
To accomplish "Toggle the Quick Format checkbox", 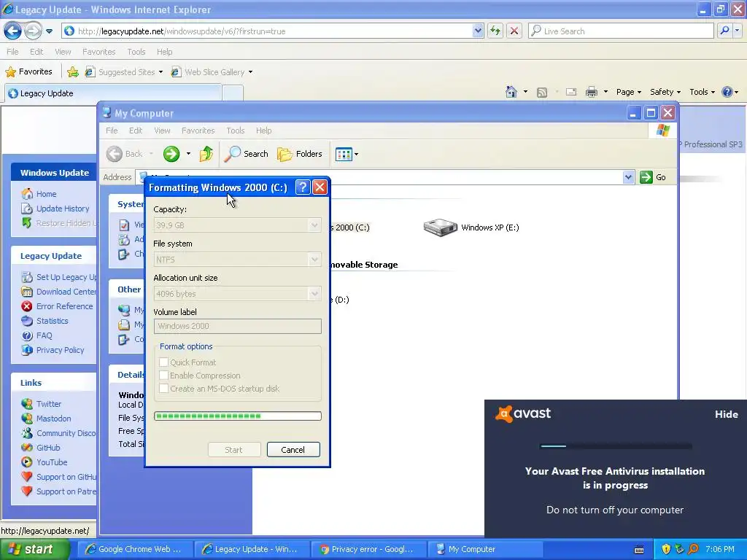I will pyautogui.click(x=164, y=362).
